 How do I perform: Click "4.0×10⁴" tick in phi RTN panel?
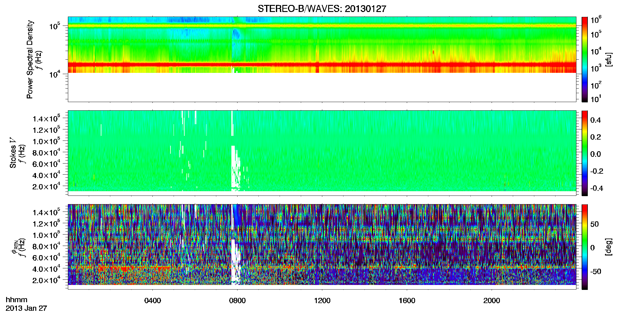point(46,269)
